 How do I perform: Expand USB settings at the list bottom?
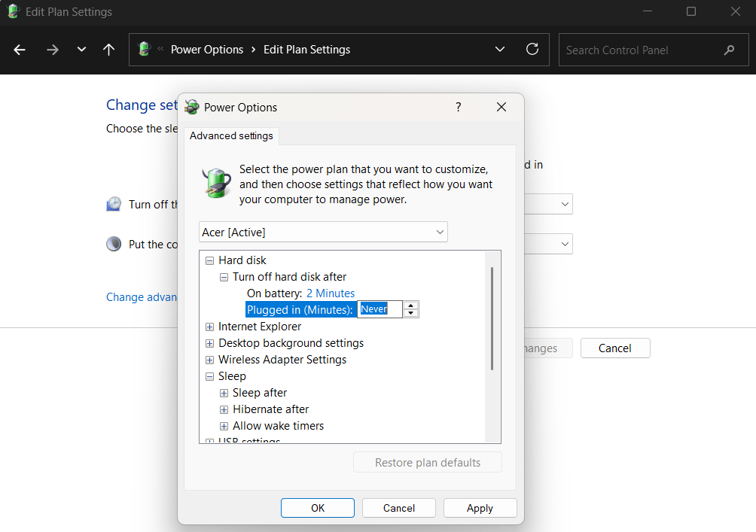click(x=209, y=441)
